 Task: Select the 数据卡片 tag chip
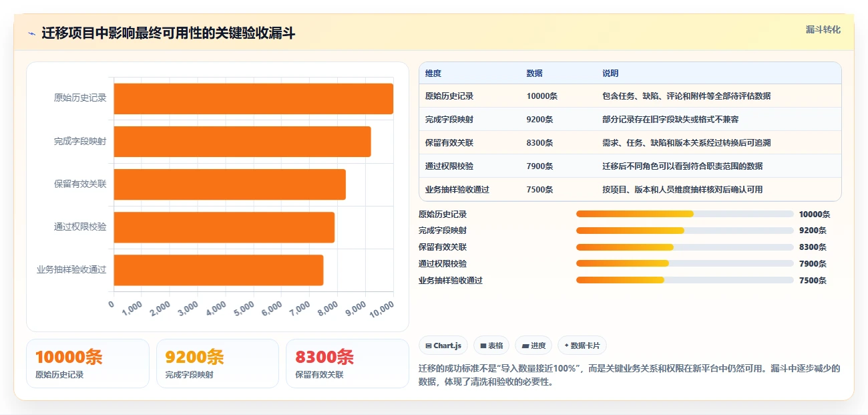coord(582,345)
